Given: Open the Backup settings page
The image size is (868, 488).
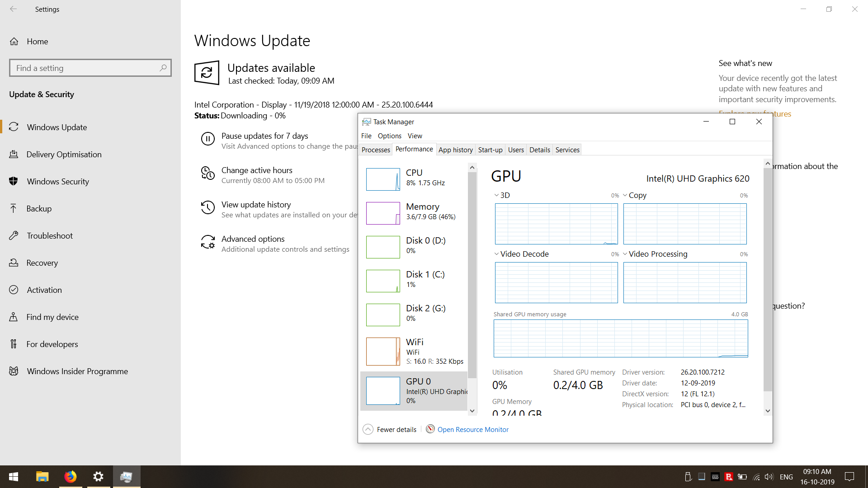Looking at the screenshot, I should click(x=90, y=208).
